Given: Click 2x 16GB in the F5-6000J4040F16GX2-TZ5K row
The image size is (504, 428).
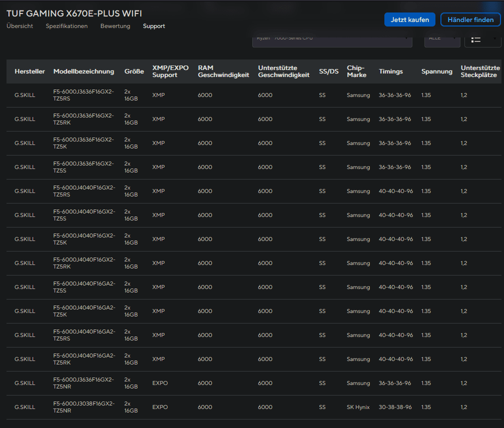Looking at the screenshot, I should [131, 239].
